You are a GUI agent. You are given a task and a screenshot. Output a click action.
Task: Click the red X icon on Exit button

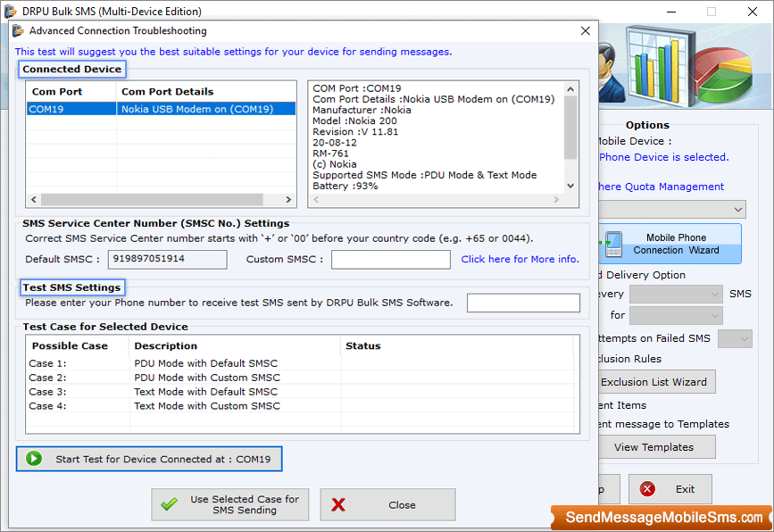pyautogui.click(x=647, y=489)
